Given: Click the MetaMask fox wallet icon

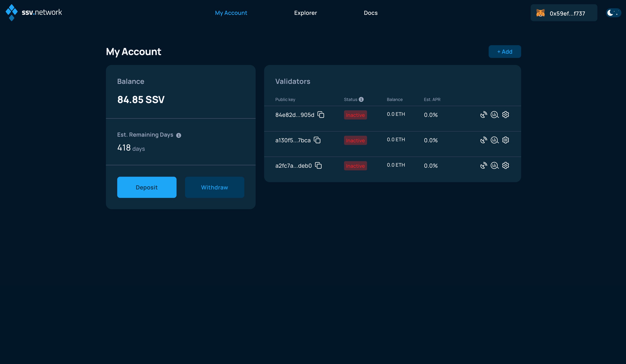Looking at the screenshot, I should point(540,13).
